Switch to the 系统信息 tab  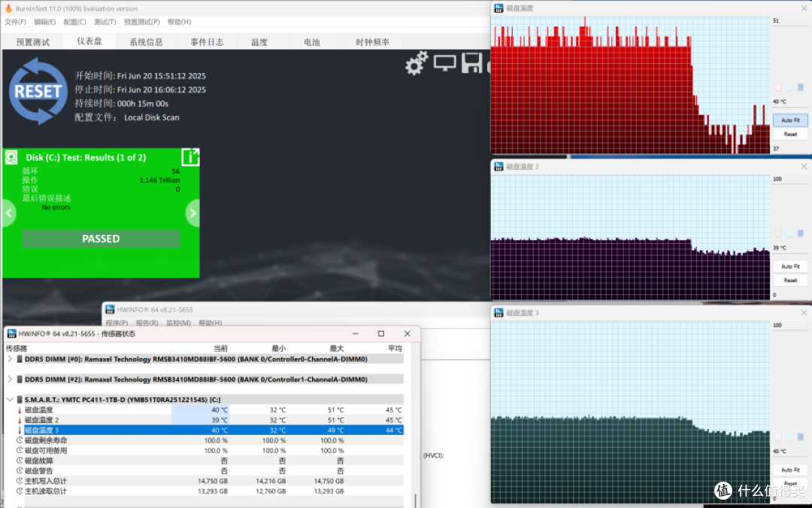tap(146, 42)
